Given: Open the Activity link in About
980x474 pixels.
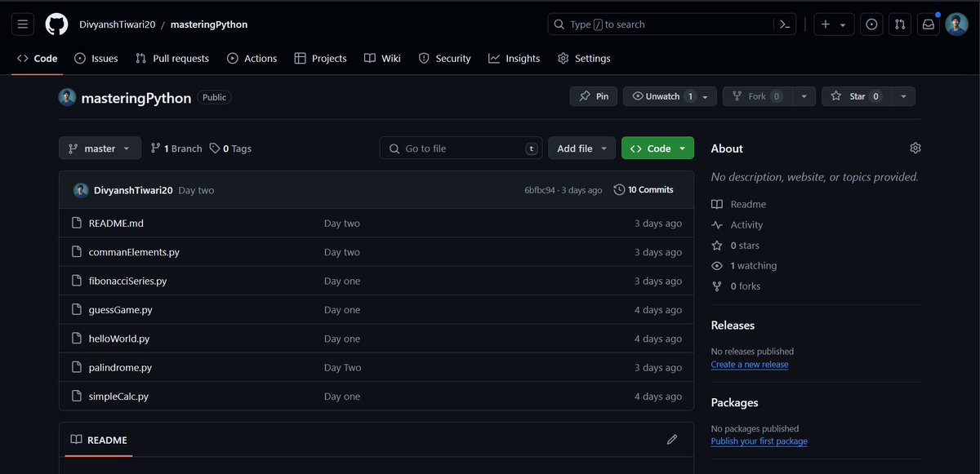Looking at the screenshot, I should [737, 225].
